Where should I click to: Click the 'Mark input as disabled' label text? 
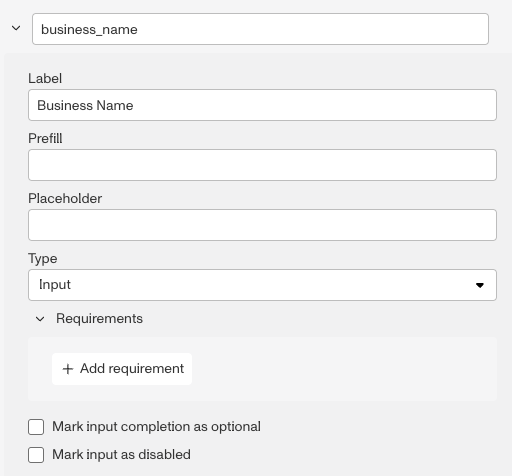[x=121, y=455]
